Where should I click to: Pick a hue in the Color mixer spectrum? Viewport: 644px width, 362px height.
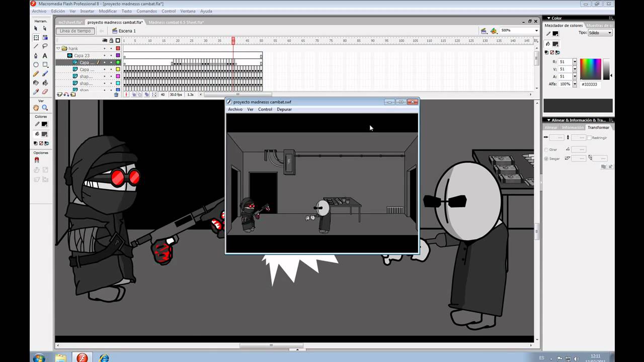tap(591, 69)
